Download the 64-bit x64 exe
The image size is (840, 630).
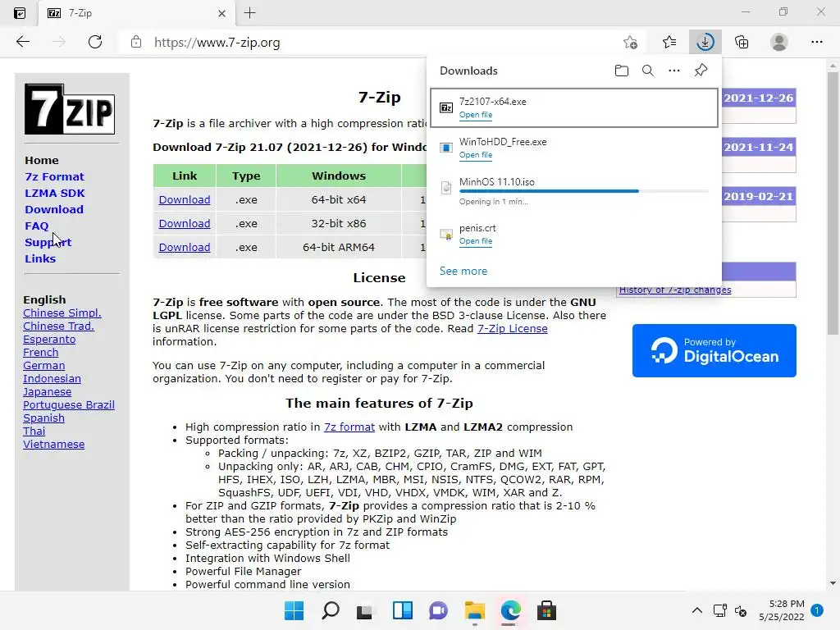[185, 200]
